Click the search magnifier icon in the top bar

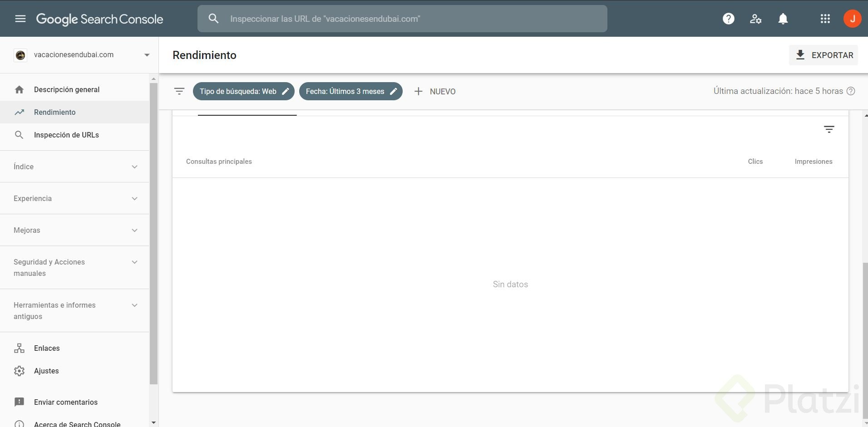pyautogui.click(x=213, y=19)
